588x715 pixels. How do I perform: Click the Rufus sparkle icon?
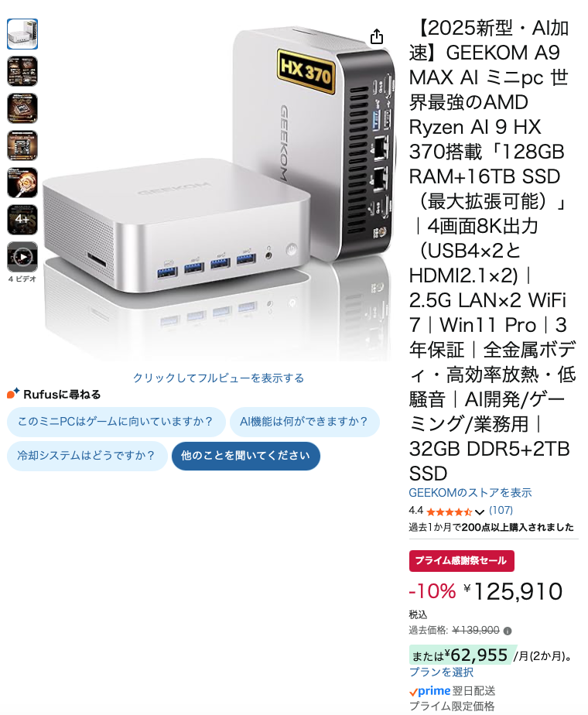(13, 393)
